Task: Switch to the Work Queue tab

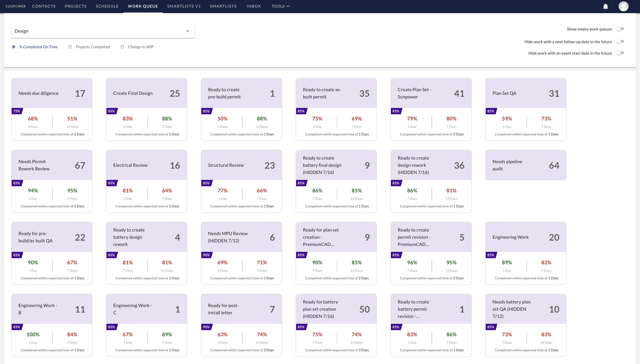Action: [143, 6]
